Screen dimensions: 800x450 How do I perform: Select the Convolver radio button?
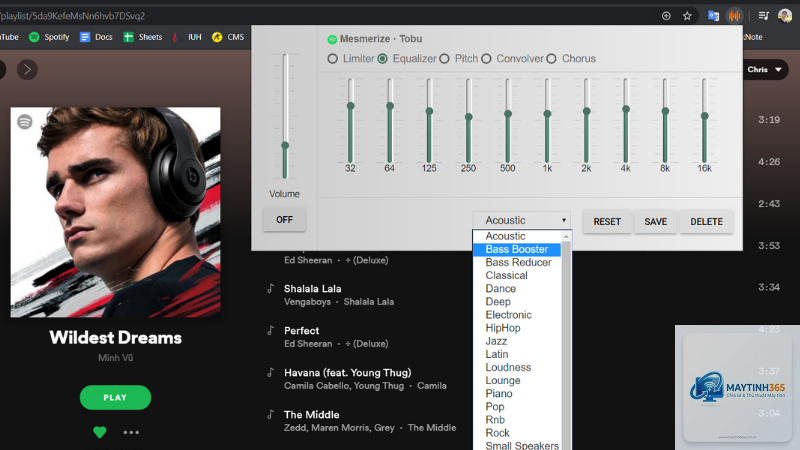486,59
